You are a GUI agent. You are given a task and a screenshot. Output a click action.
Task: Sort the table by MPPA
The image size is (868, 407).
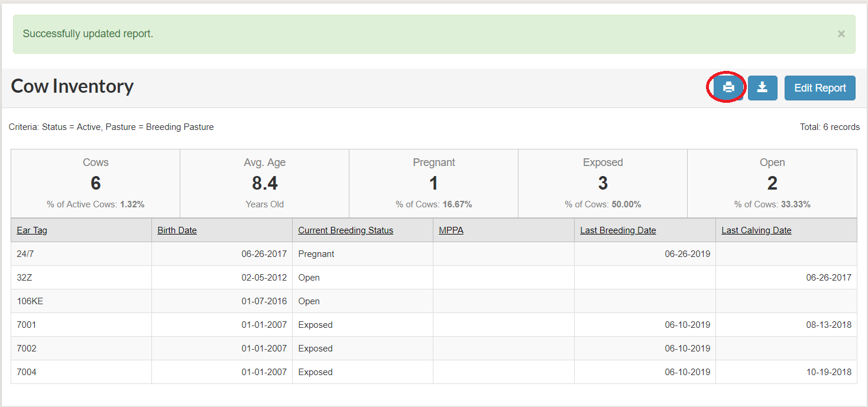point(451,230)
